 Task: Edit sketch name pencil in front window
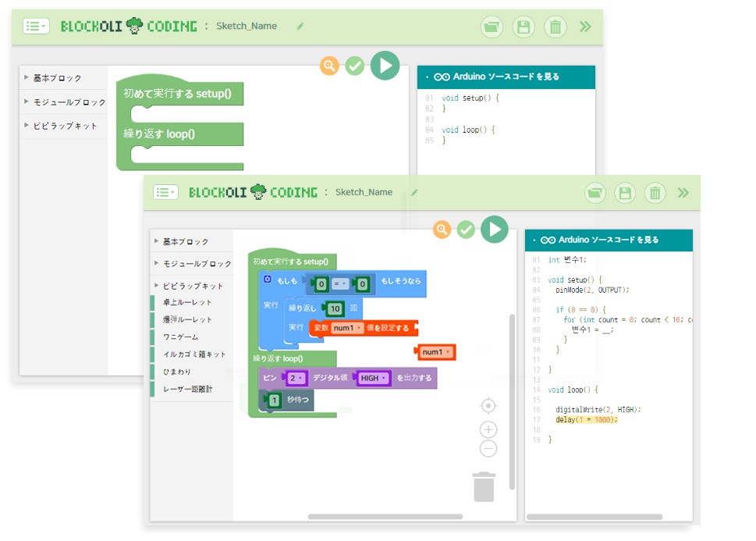(414, 192)
